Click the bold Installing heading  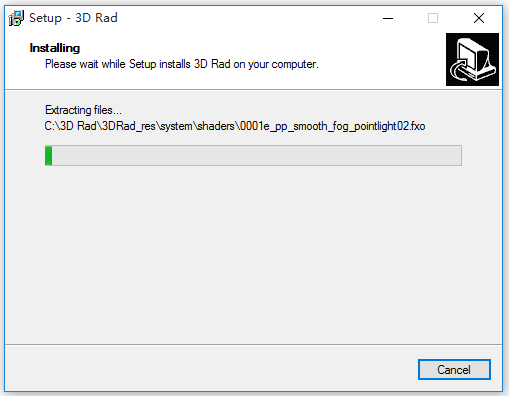pyautogui.click(x=55, y=48)
